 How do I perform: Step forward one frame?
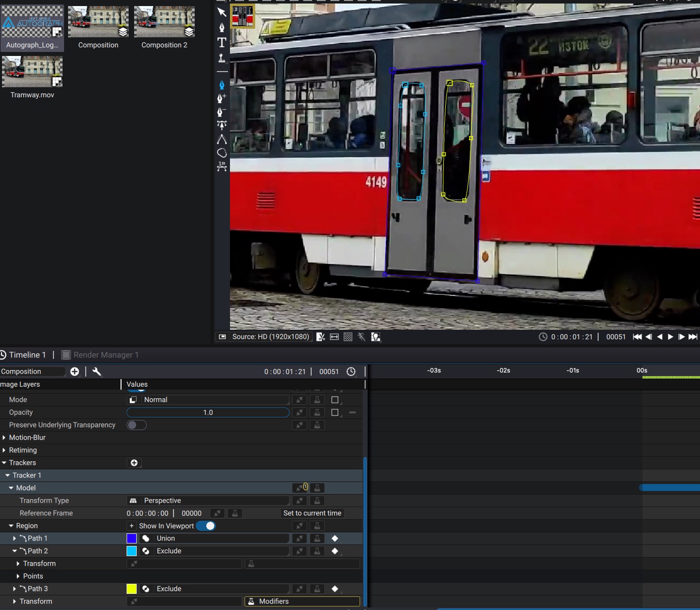click(681, 337)
